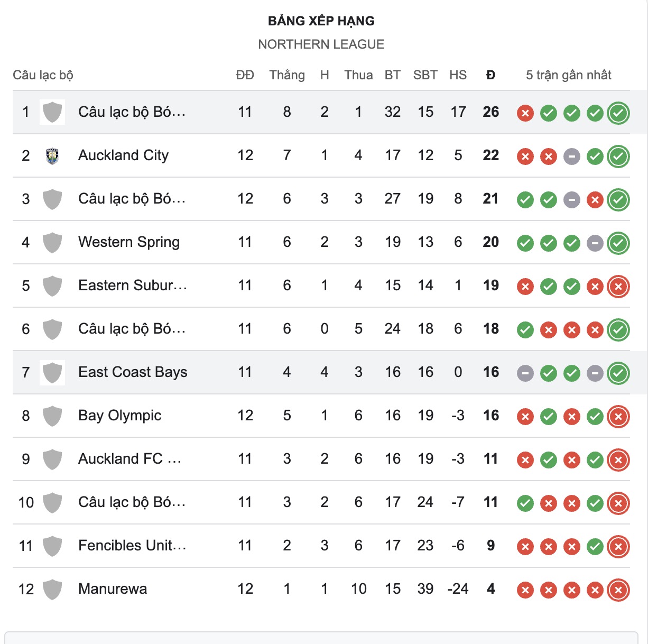
Task: Click the '5 trận gần nhất' header
Action: (x=568, y=75)
